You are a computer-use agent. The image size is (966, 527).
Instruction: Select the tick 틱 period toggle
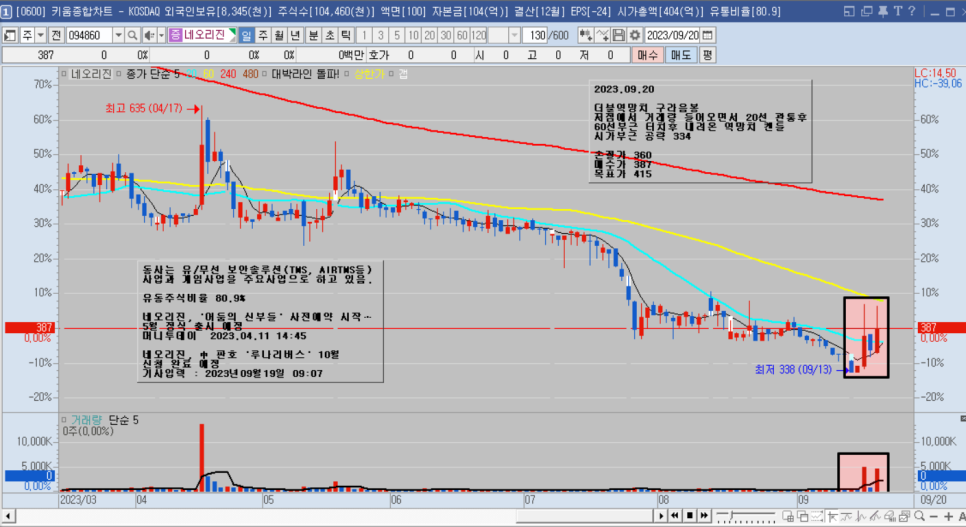(346, 35)
